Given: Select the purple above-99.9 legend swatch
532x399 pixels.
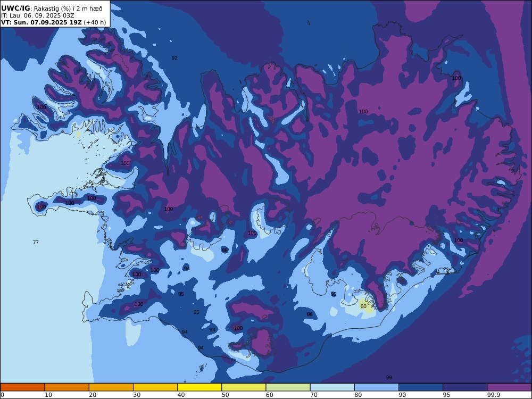Looking at the screenshot, I should click(x=509, y=387).
